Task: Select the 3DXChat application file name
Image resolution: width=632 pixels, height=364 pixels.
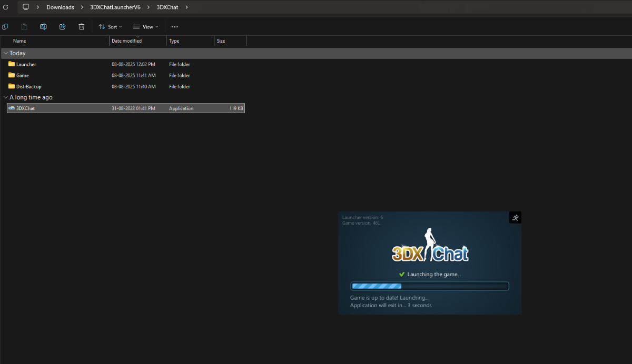Action: click(x=25, y=108)
